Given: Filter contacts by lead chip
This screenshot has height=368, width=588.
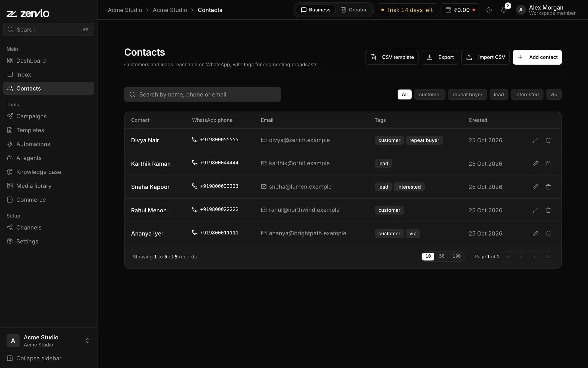Looking at the screenshot, I should coord(499,95).
